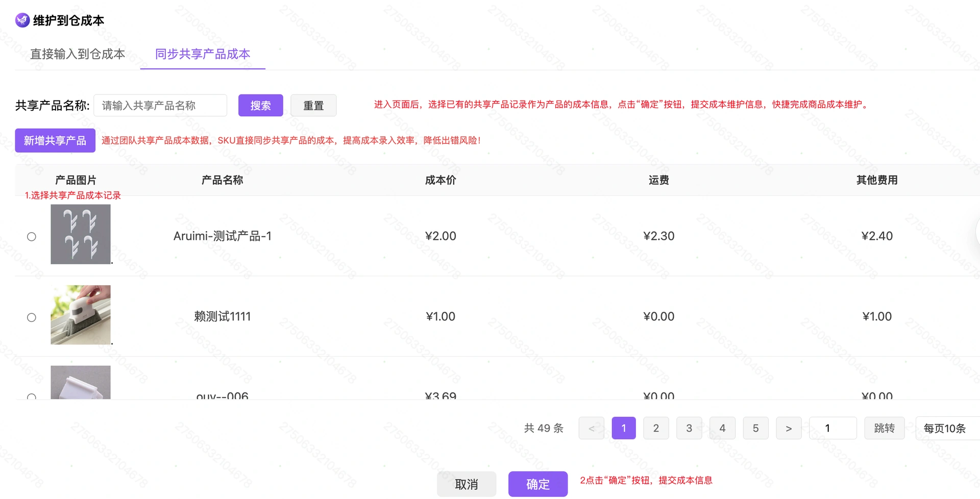Open brush product thumbnail for 赖测试1111

81,315
